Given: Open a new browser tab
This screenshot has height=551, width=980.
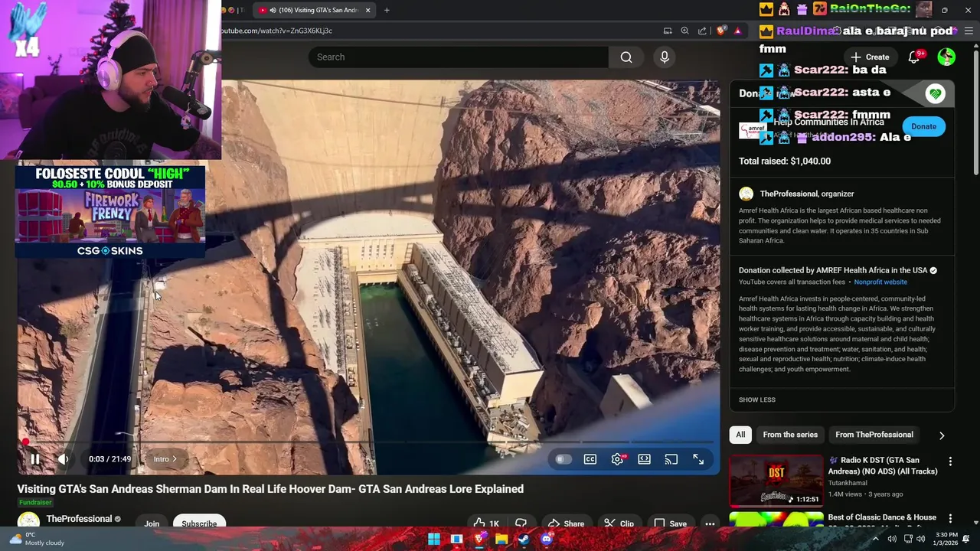Looking at the screenshot, I should [387, 10].
